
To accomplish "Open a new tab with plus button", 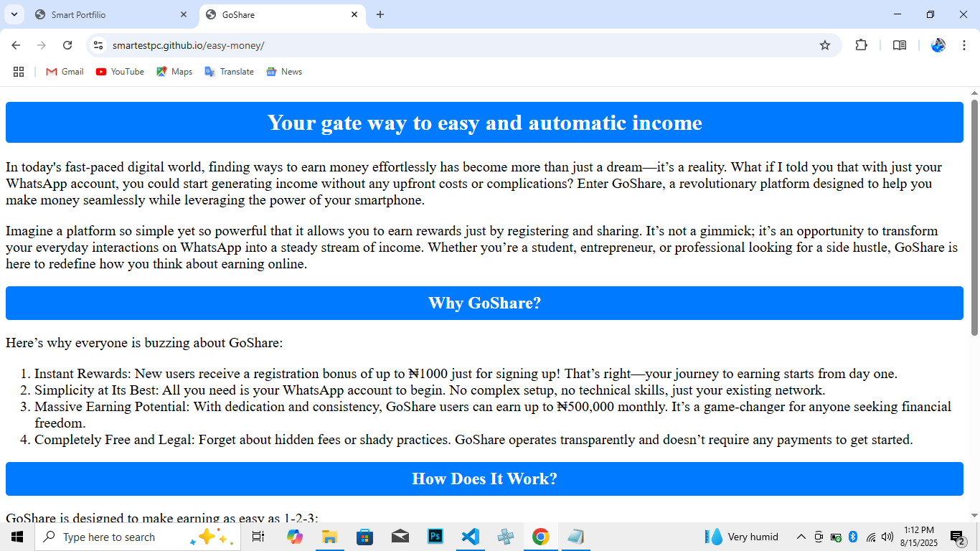I will 380,14.
